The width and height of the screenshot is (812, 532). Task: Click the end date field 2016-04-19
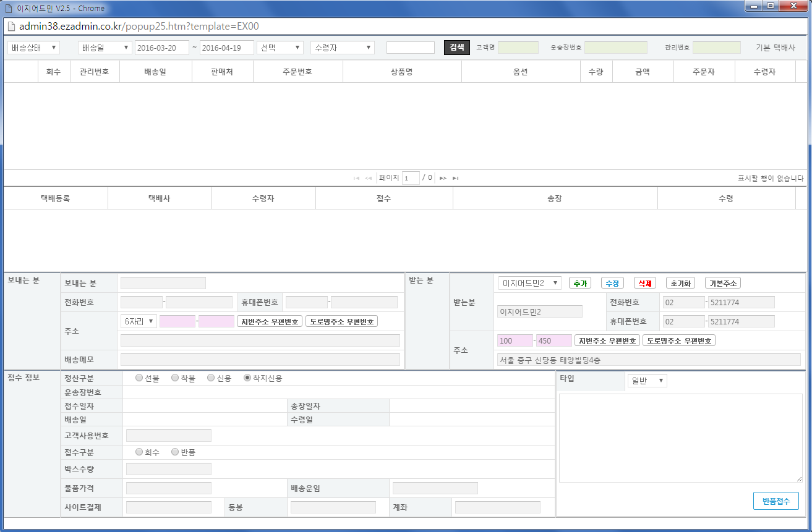pyautogui.click(x=227, y=48)
